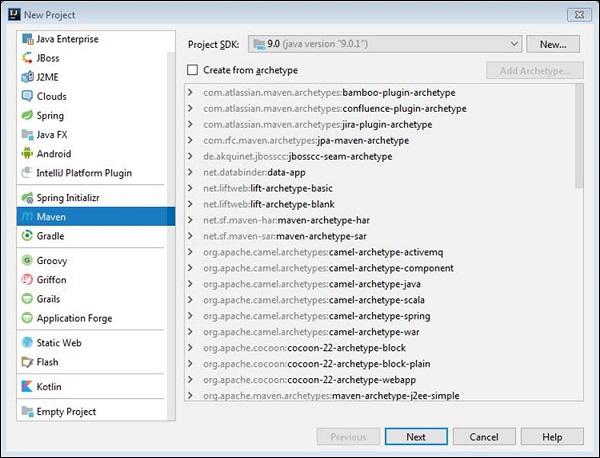Choose Empty Project from the sidebar
600x458 pixels.
66,411
